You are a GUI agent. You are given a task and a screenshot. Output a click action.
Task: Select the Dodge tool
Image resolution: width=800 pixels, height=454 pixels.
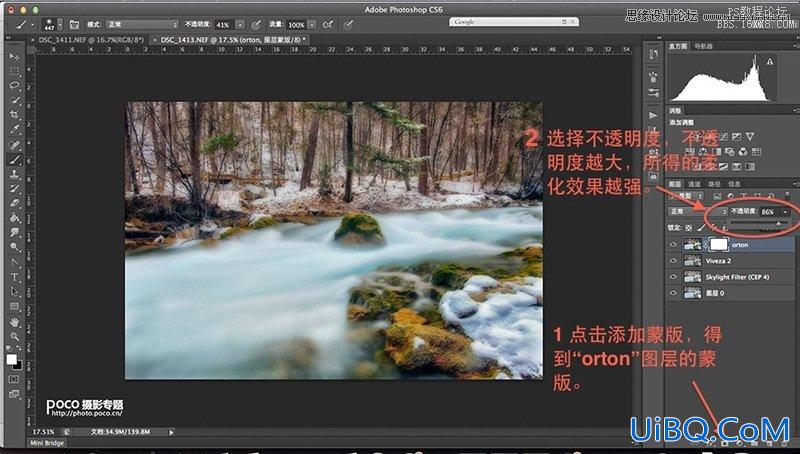14,247
